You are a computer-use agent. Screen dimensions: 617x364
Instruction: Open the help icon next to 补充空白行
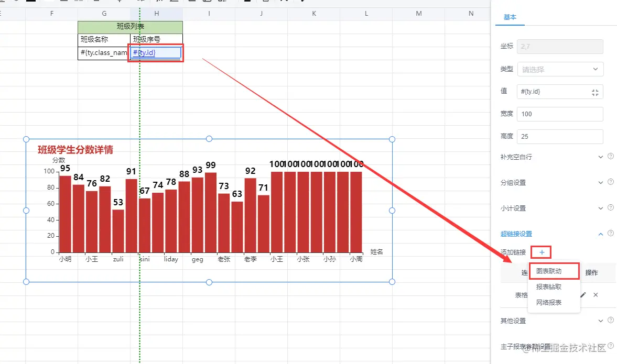[611, 156]
